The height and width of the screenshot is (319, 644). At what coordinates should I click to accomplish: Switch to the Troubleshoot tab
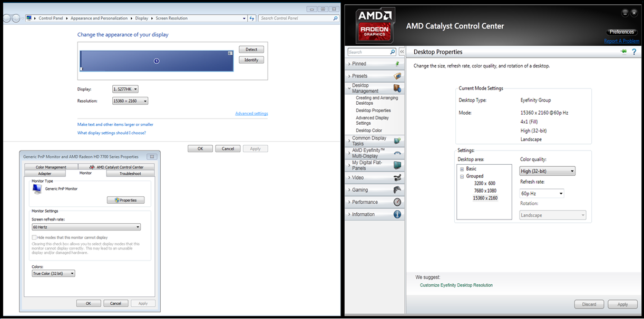130,173
